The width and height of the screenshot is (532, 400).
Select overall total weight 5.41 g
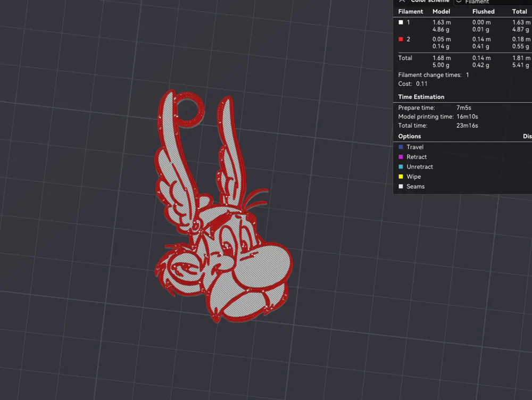(x=520, y=65)
